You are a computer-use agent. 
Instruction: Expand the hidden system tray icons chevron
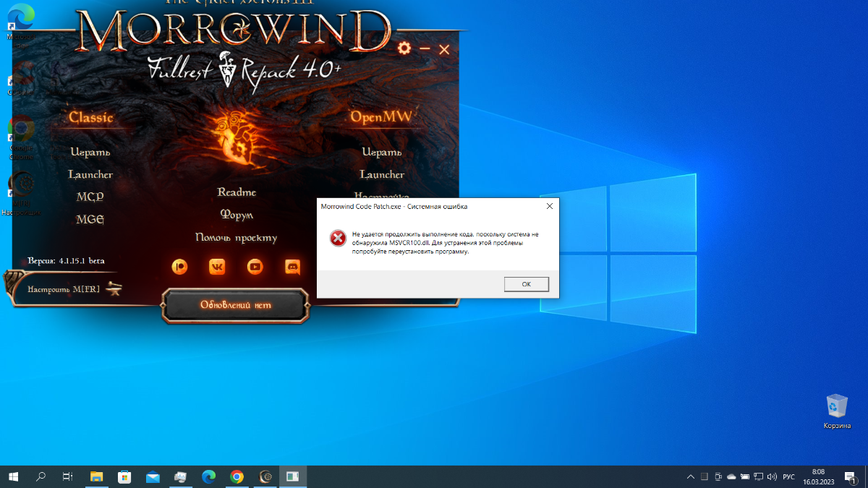point(690,477)
